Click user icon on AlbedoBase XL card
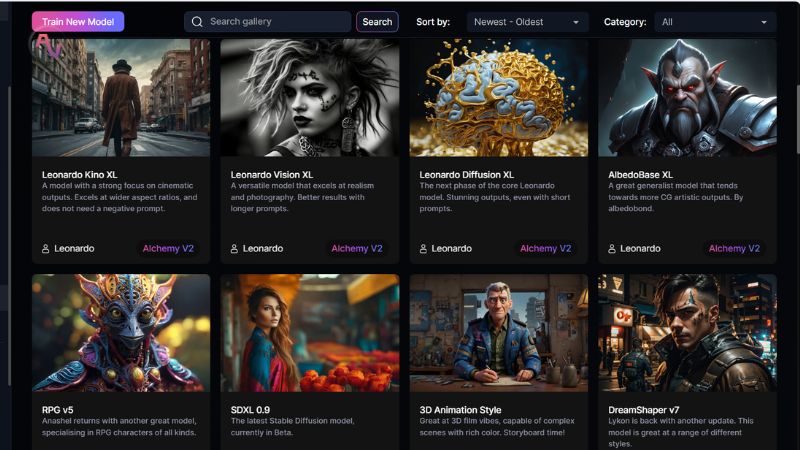800x450 pixels. (612, 248)
